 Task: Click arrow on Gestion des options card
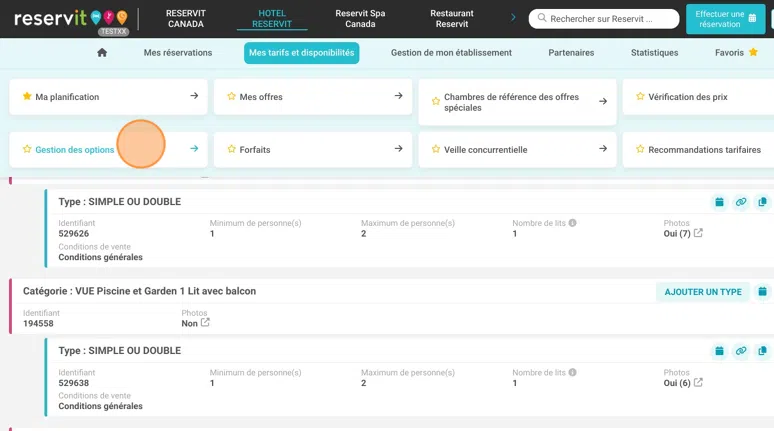click(x=194, y=149)
